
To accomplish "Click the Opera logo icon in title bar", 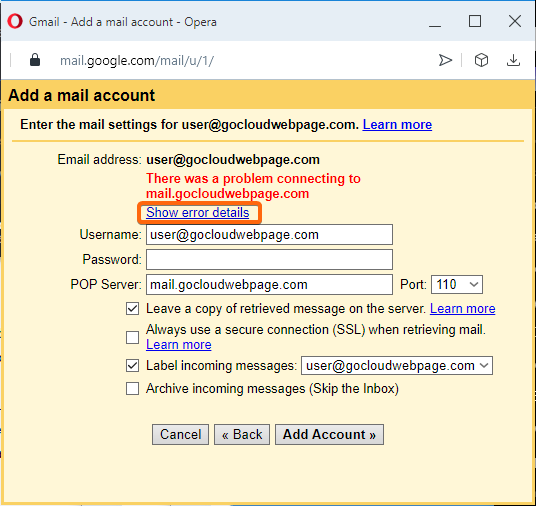I will 15,22.
